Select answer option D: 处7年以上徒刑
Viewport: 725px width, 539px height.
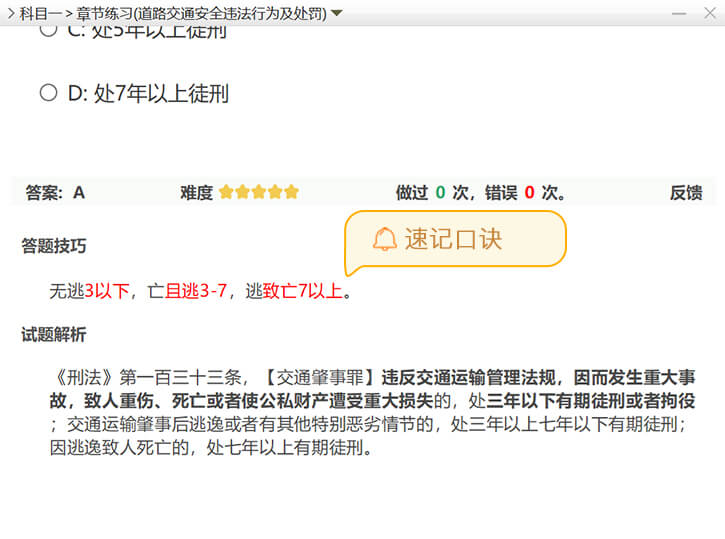[48, 93]
